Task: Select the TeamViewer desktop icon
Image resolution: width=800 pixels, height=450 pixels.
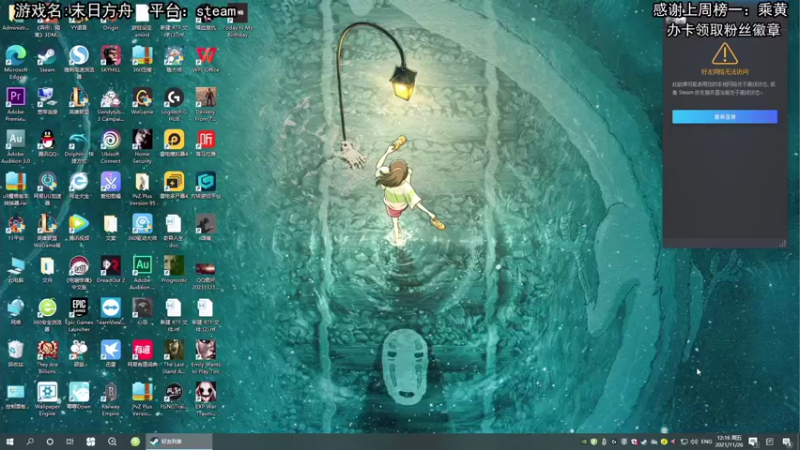Action: [110, 308]
